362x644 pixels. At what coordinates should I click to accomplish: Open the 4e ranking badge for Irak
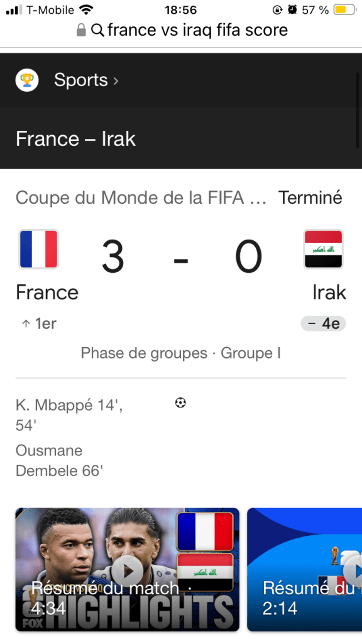tap(324, 324)
